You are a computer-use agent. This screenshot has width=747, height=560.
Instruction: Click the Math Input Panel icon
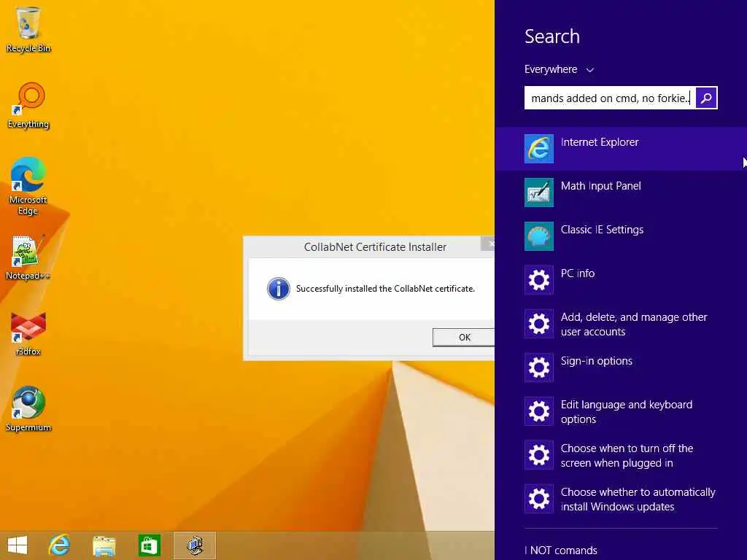(539, 192)
